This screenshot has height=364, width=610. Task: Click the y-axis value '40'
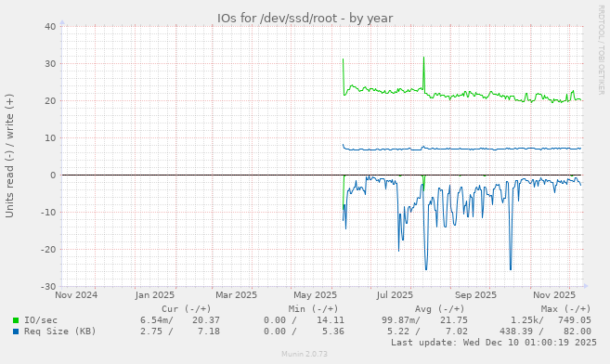[x=50, y=26]
